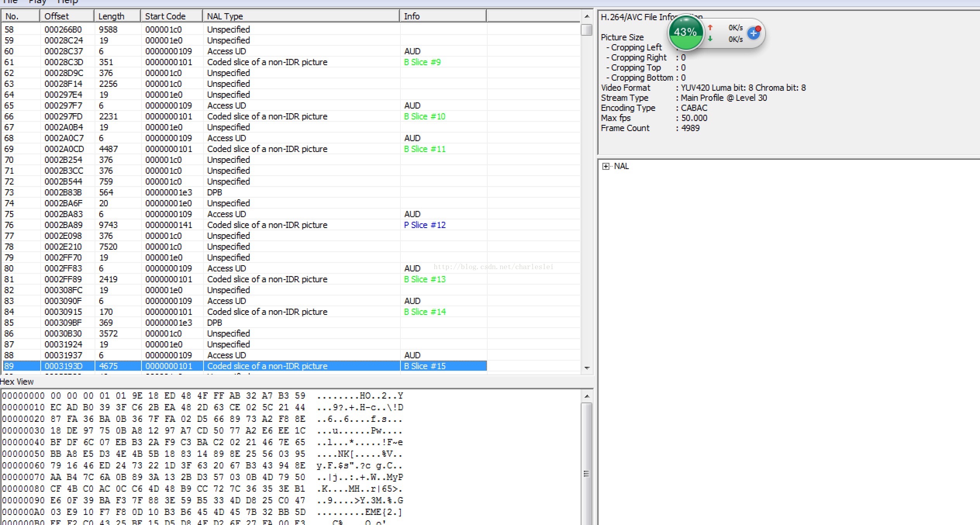Click offset 00028D9C in row 62
The image size is (980, 525).
64,73
